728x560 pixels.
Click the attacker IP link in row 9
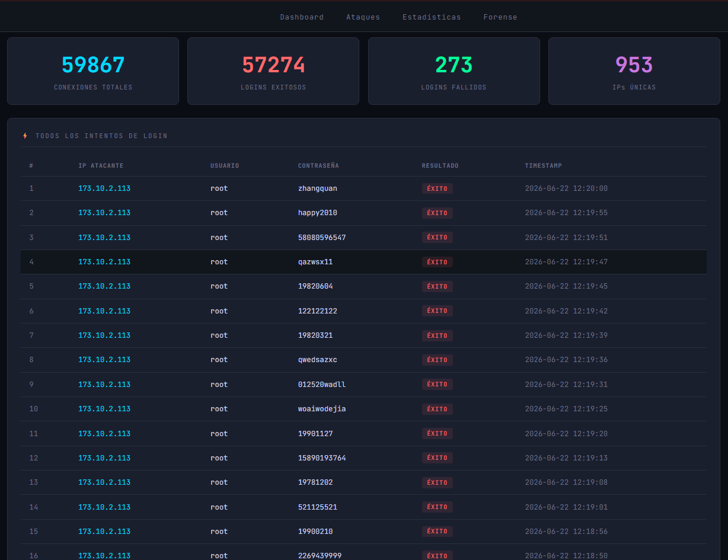(104, 385)
